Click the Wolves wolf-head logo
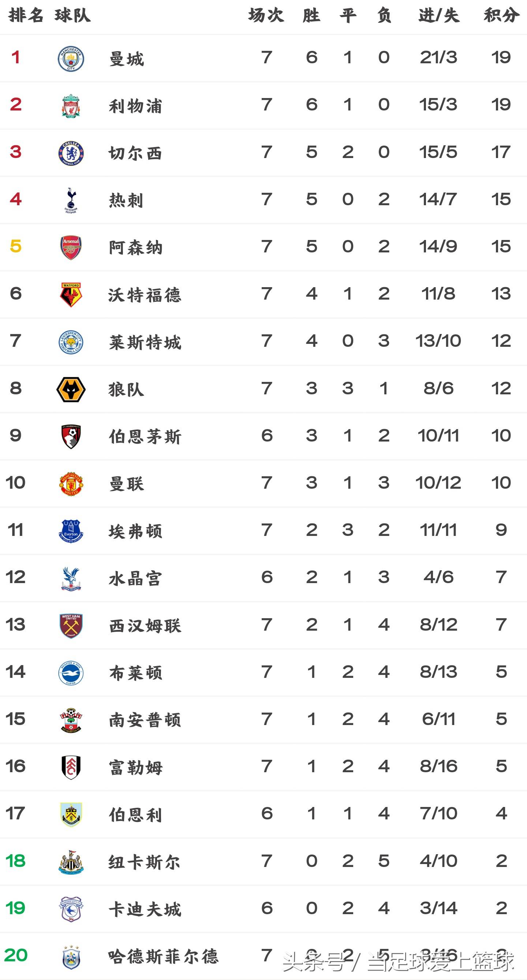Image resolution: width=527 pixels, height=980 pixels. click(71, 389)
